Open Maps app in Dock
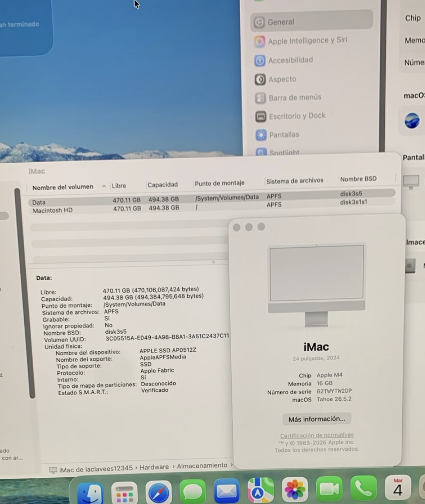Screen dimensions: 425x504 pyautogui.click(x=260, y=491)
